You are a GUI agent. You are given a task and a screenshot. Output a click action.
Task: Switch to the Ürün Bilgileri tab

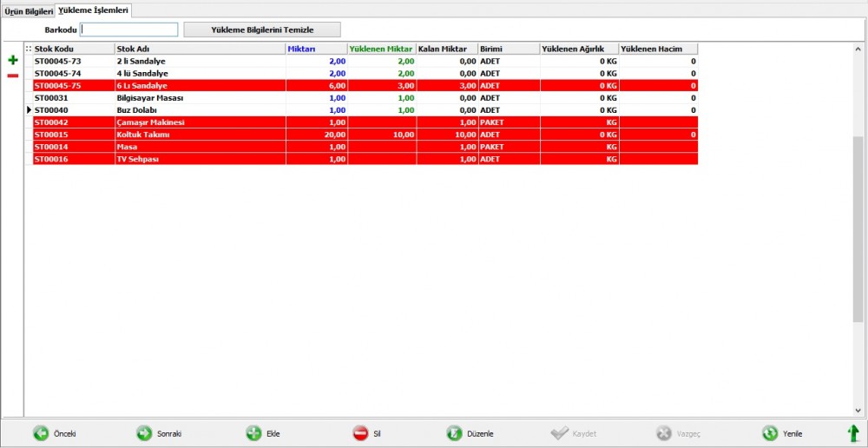pyautogui.click(x=29, y=11)
